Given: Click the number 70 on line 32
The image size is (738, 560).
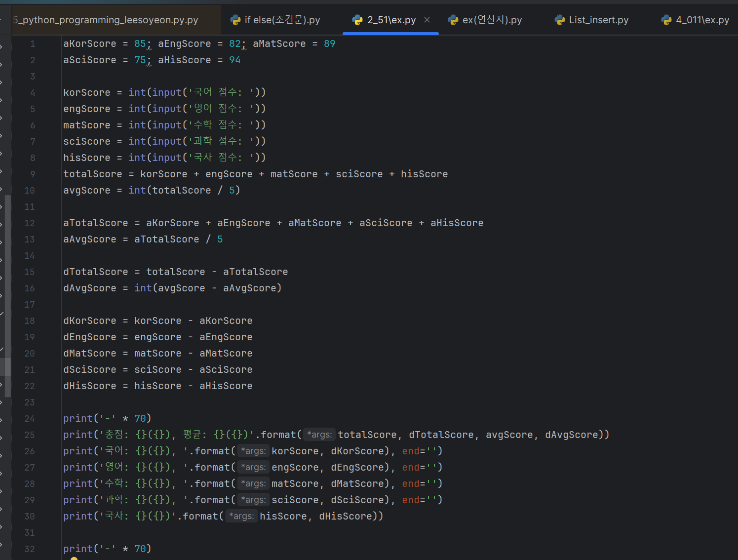Looking at the screenshot, I should 140,549.
